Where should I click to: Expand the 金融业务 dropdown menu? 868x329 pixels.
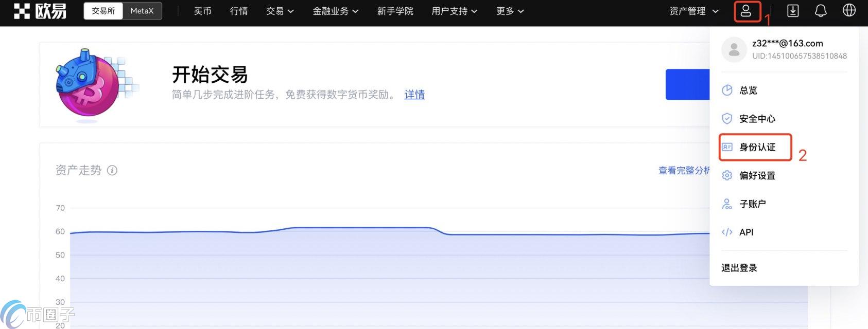[x=335, y=11]
